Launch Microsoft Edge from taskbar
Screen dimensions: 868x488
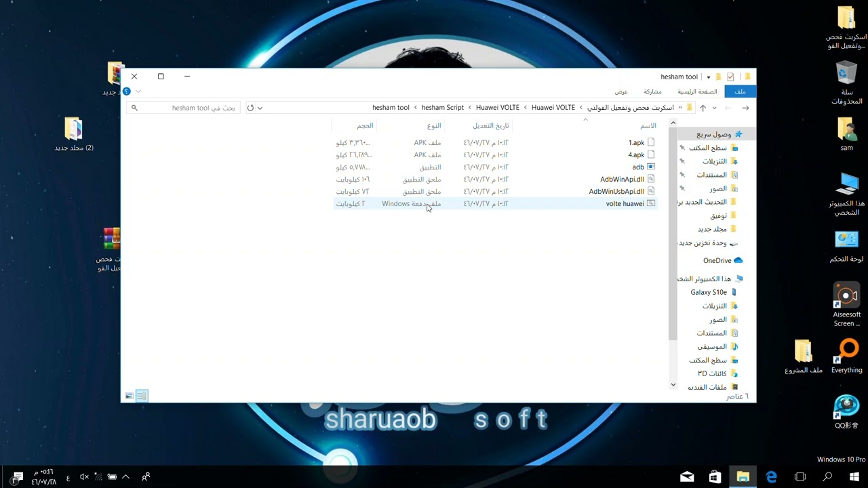[771, 476]
